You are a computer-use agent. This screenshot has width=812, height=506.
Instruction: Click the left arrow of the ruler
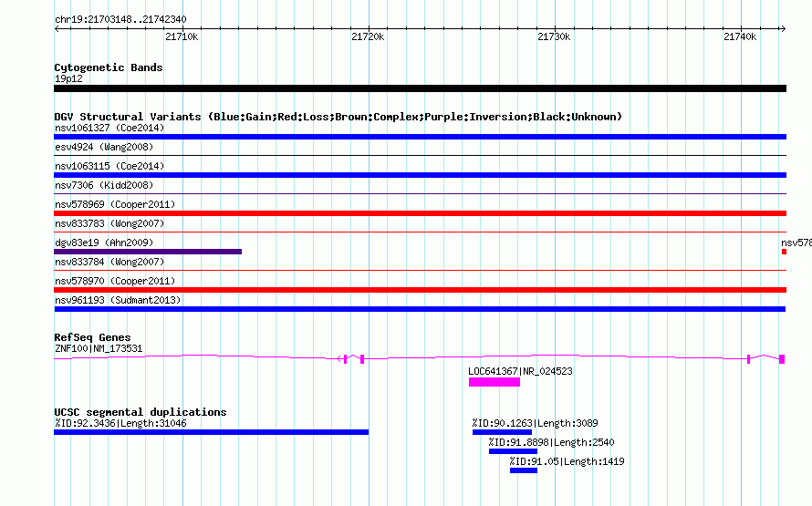(57, 28)
